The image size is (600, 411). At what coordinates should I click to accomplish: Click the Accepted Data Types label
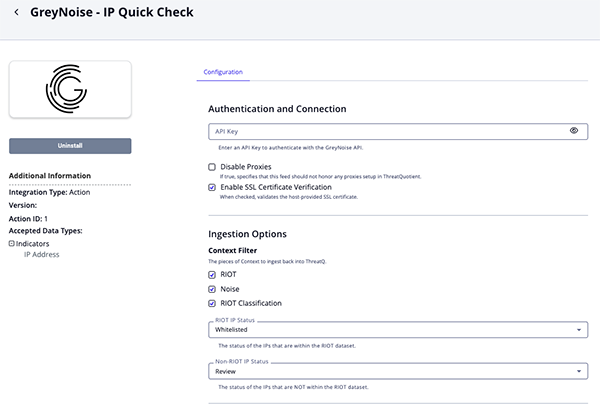pos(46,231)
